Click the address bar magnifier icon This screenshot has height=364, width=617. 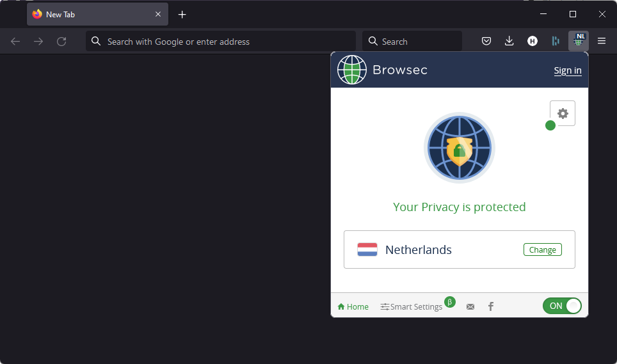95,42
